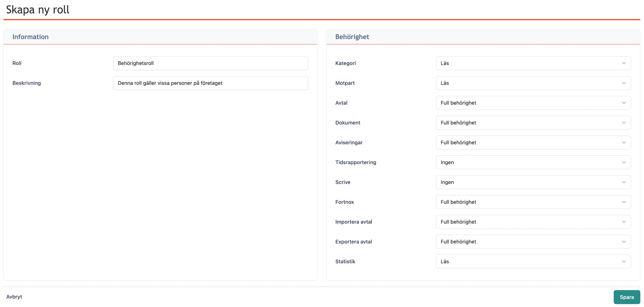Click the chevron arrow in Avtal dropdown
The height and width of the screenshot is (307, 644).
pyautogui.click(x=624, y=103)
